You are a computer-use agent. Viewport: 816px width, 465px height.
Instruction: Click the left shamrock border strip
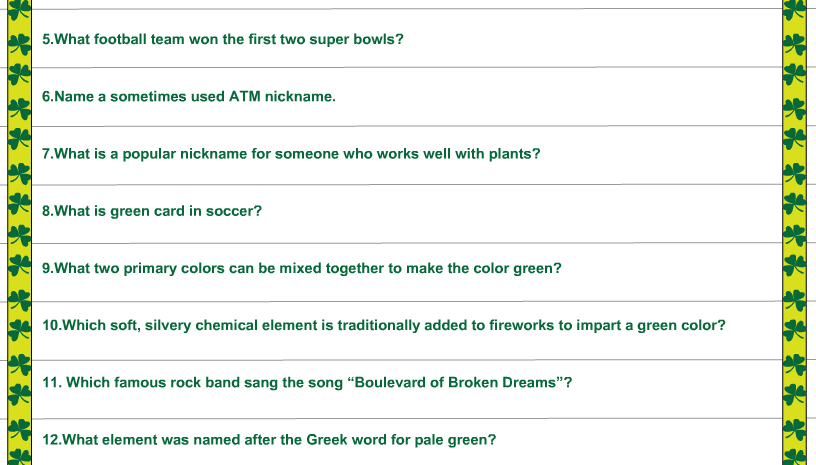(20, 232)
